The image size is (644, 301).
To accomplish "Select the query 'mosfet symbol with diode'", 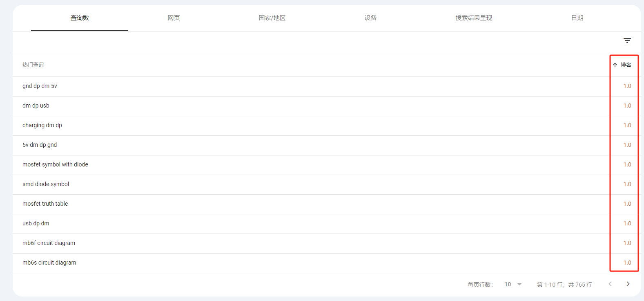I will pos(55,164).
